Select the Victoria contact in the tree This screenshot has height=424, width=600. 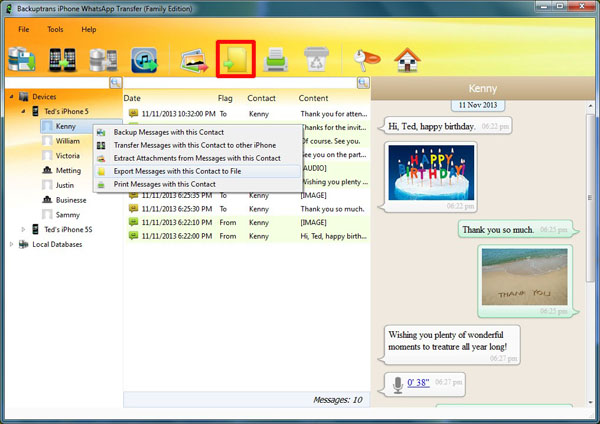68,156
